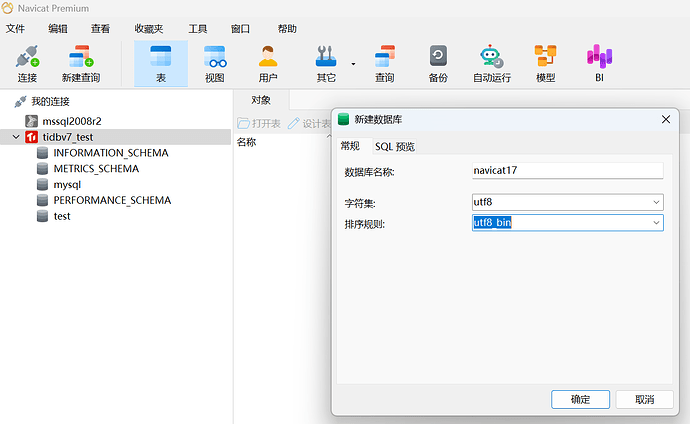Image resolution: width=690 pixels, height=424 pixels.
Task: Click the 名称 column header
Action: click(x=246, y=142)
